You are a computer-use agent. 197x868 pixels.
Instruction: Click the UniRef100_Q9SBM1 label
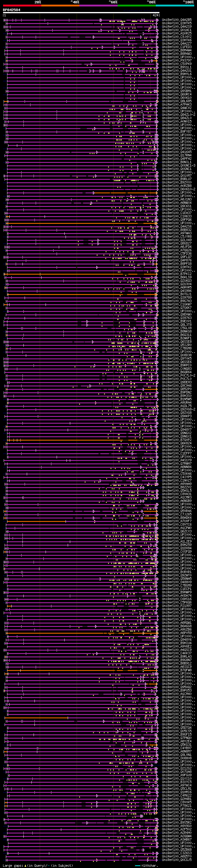[x=177, y=91]
